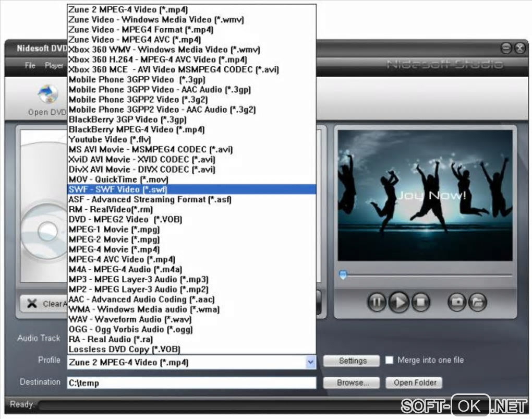Open the snapshot folder icon
The height and width of the screenshot is (419, 532).
(478, 302)
